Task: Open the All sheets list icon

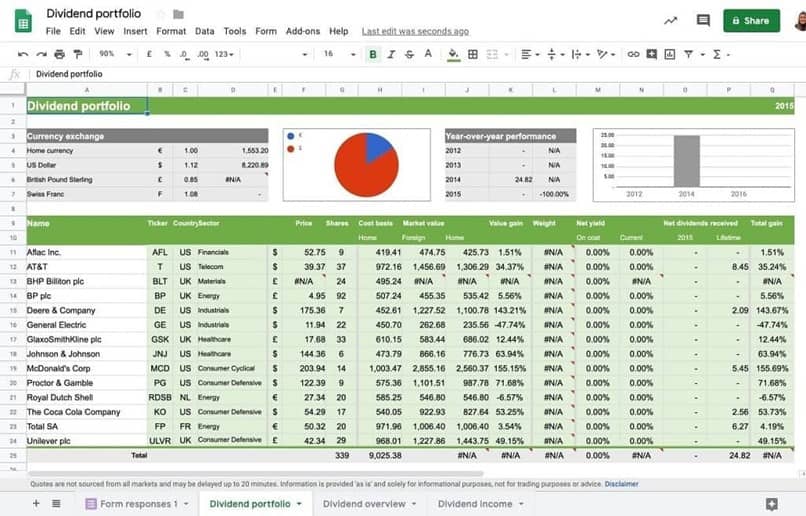Action: pyautogui.click(x=56, y=504)
